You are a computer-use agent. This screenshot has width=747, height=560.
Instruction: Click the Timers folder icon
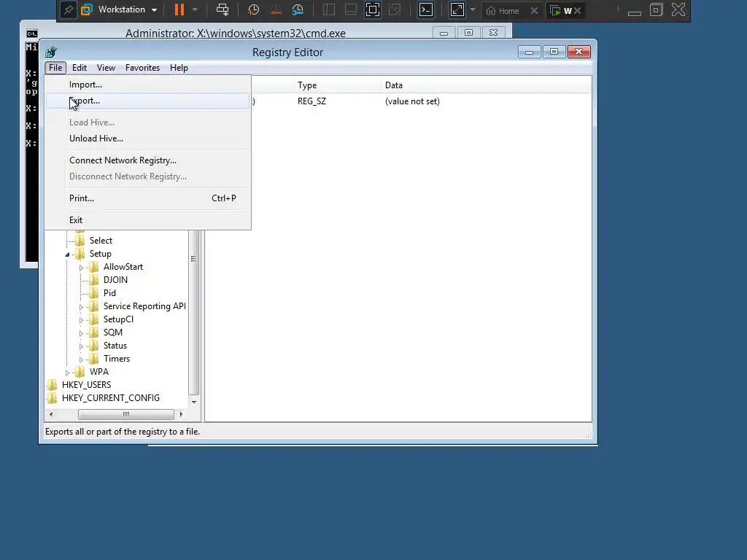point(94,359)
